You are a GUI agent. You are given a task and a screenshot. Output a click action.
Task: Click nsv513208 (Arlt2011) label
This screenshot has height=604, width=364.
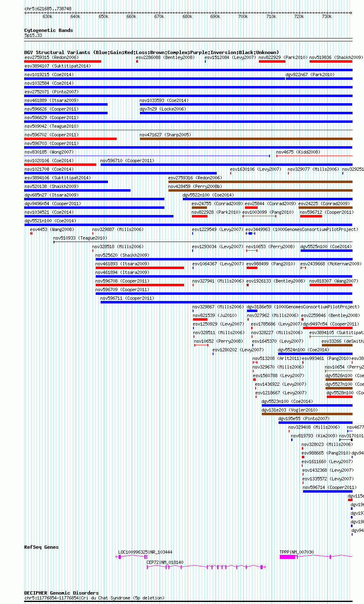(277, 359)
